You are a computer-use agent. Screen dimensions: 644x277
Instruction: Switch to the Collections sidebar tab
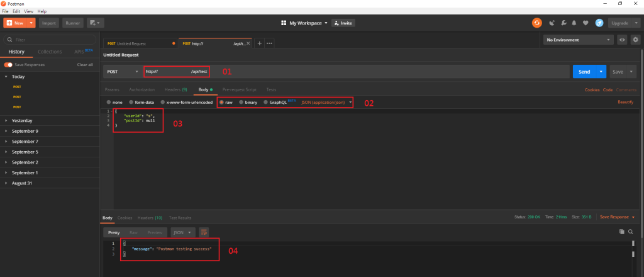(50, 52)
